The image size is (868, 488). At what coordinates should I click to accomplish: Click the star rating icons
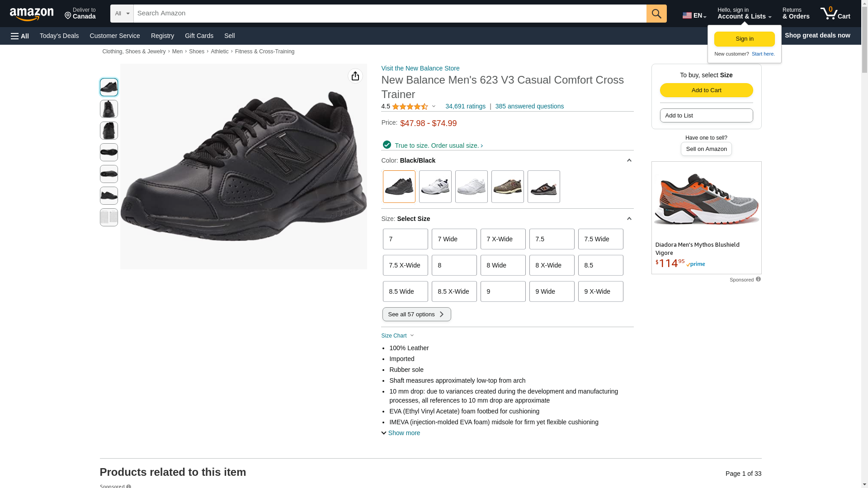(x=410, y=107)
